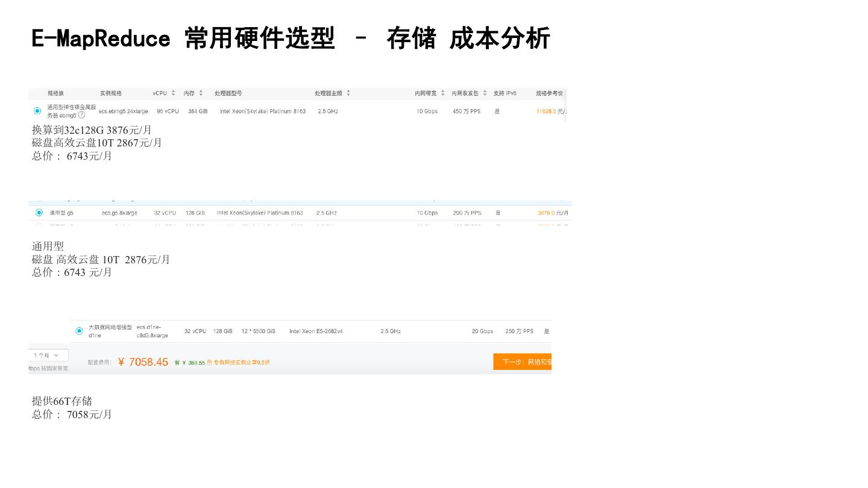
Task: Select the d1ne big data instance radio
Action: click(x=80, y=331)
